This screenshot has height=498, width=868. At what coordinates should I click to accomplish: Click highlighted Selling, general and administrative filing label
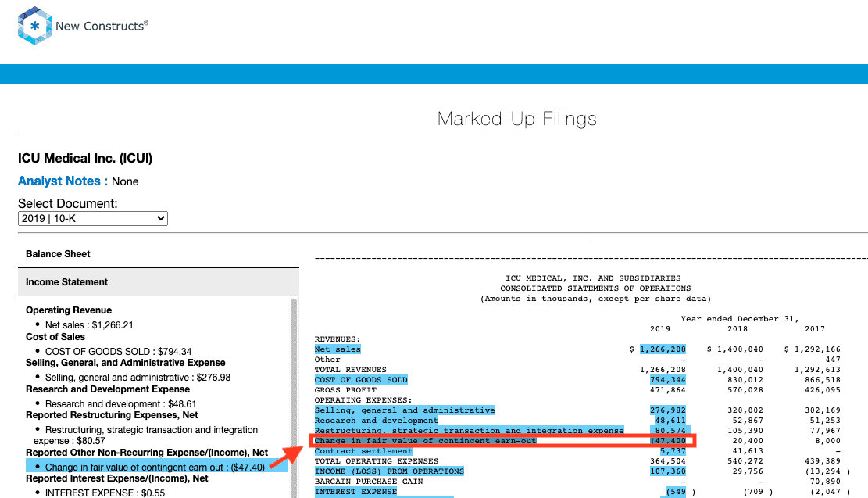tap(405, 410)
